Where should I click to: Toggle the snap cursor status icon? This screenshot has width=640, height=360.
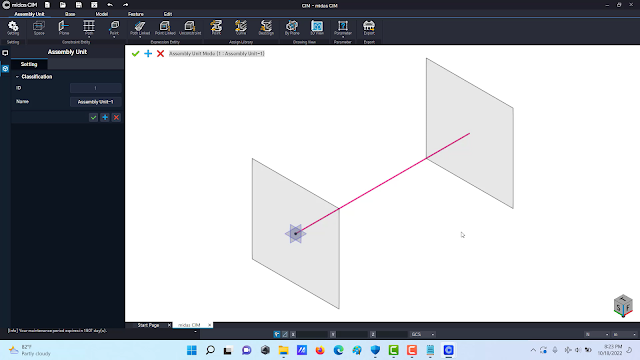pyautogui.click(x=277, y=334)
